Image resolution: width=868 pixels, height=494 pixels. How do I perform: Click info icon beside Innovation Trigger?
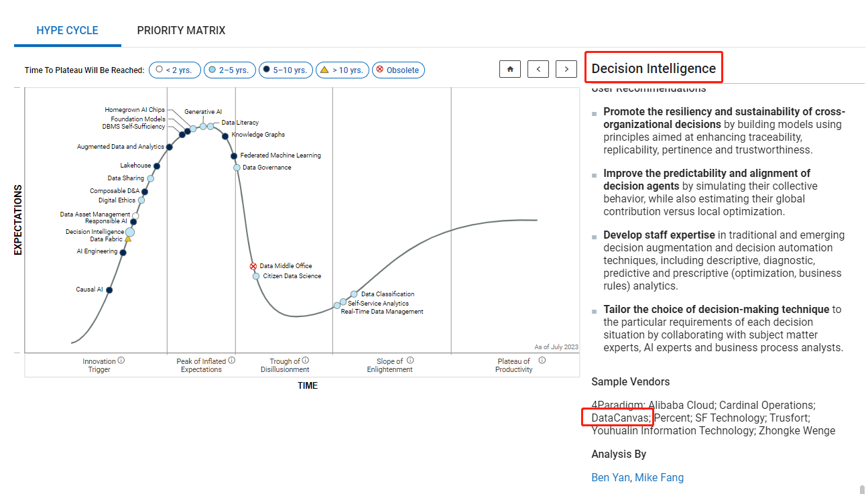click(121, 361)
